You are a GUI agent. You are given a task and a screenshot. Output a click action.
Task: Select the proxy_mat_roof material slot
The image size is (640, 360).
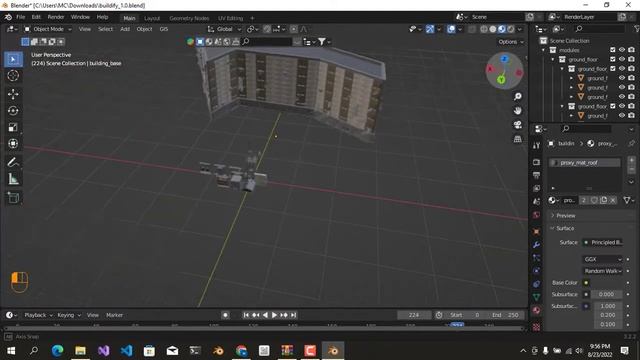point(584,162)
